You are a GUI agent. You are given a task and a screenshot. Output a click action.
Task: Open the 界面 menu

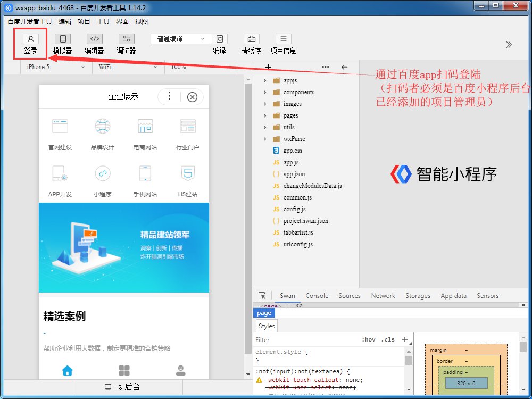click(122, 22)
